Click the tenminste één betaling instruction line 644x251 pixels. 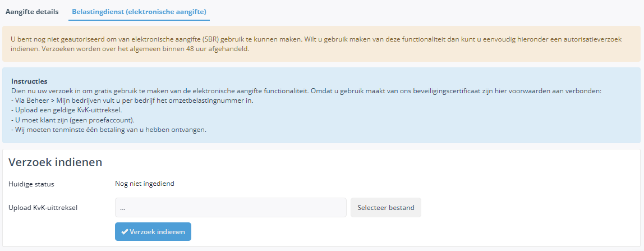pyautogui.click(x=108, y=130)
